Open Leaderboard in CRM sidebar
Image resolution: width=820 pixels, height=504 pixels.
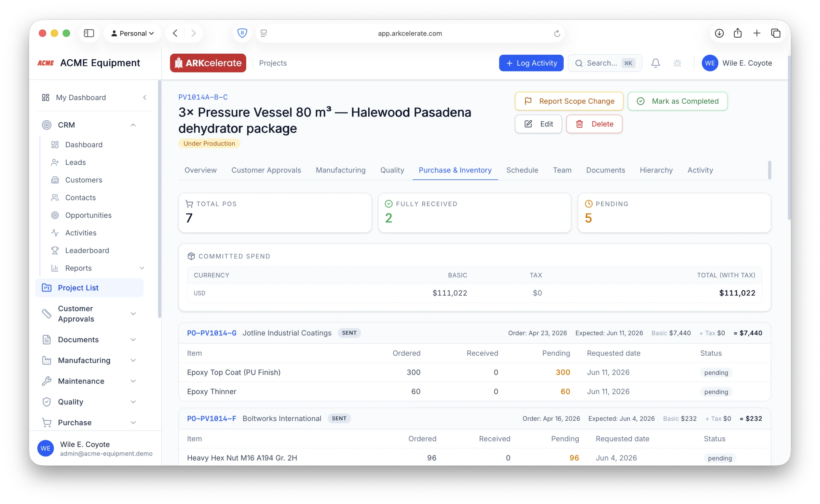point(87,250)
